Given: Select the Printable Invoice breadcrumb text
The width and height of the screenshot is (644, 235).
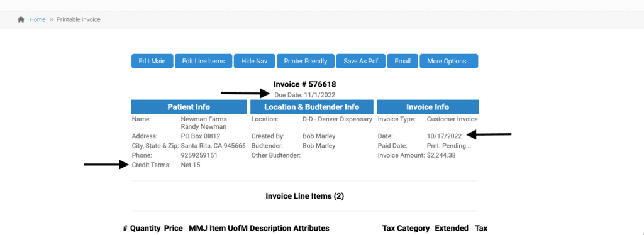Looking at the screenshot, I should tap(79, 19).
